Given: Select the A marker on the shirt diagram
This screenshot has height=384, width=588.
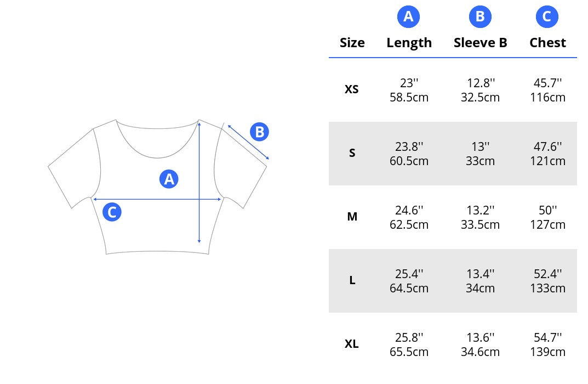Looking at the screenshot, I should (169, 179).
